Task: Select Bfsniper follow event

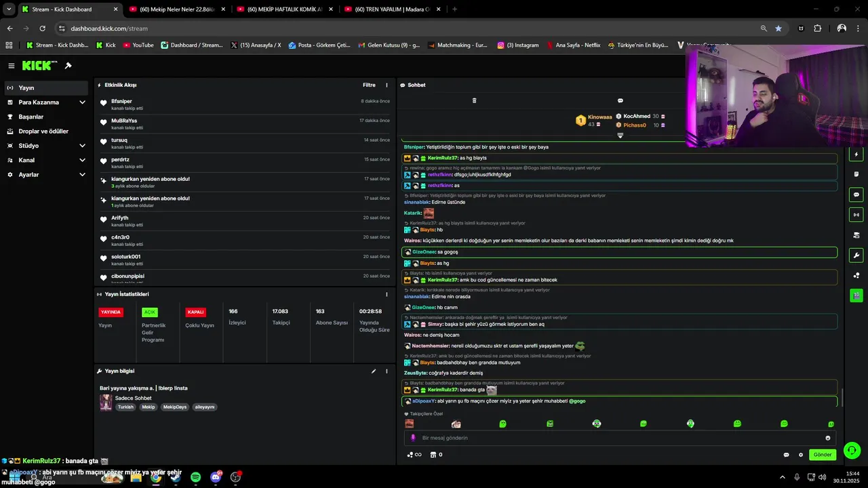Action: click(245, 104)
